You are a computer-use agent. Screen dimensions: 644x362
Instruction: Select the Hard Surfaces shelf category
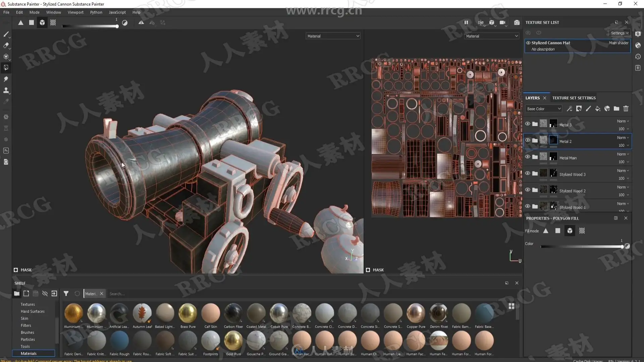(33, 311)
